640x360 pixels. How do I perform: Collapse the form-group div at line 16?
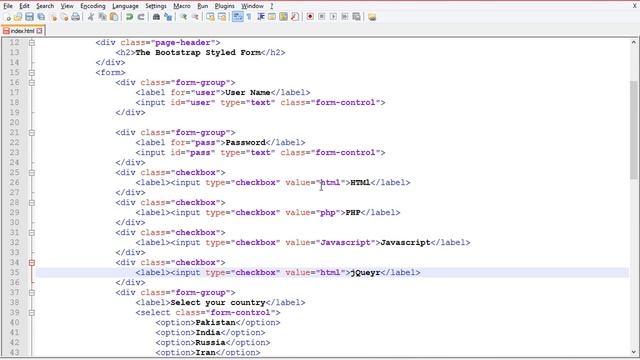click(x=32, y=82)
